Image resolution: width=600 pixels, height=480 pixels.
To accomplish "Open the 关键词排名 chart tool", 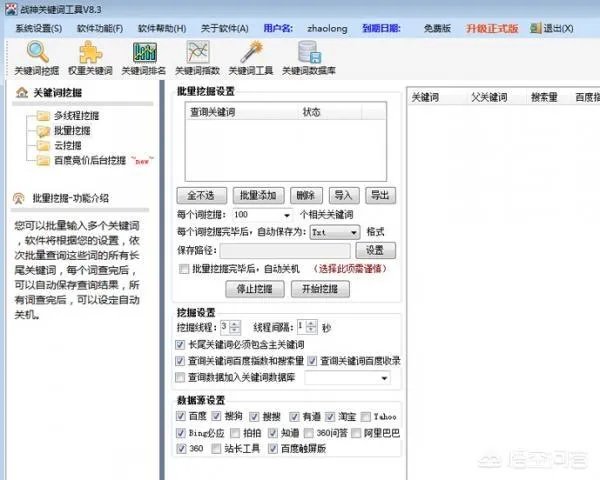I will coord(144,58).
